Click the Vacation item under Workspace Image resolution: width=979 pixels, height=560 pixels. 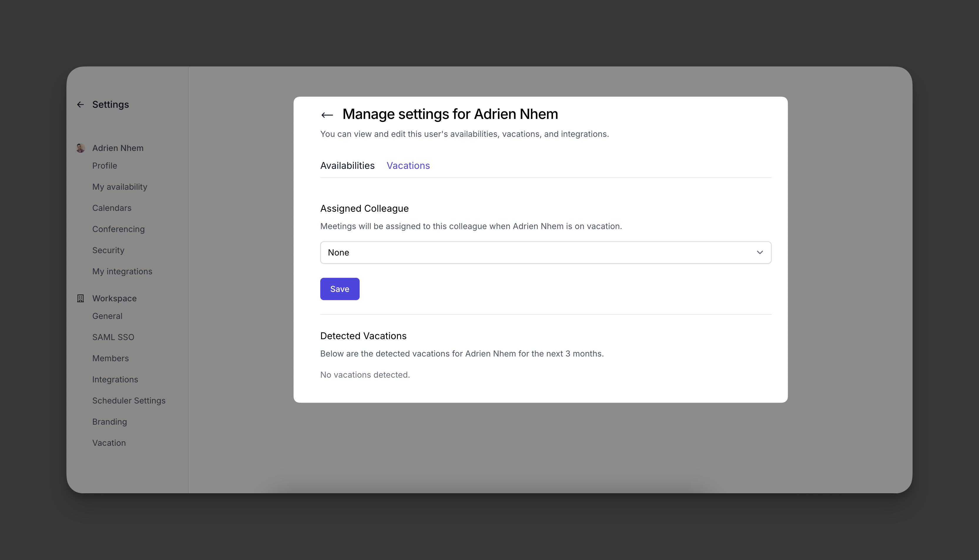tap(109, 443)
